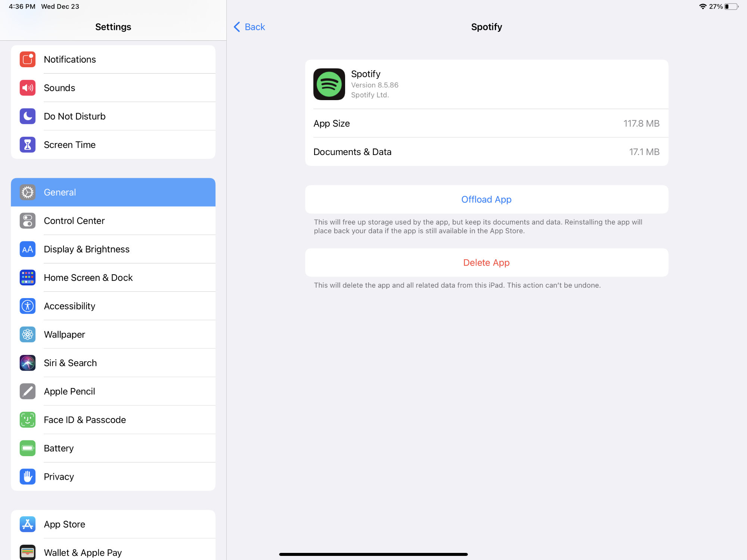
Task: Select the General settings row
Action: pos(113,192)
